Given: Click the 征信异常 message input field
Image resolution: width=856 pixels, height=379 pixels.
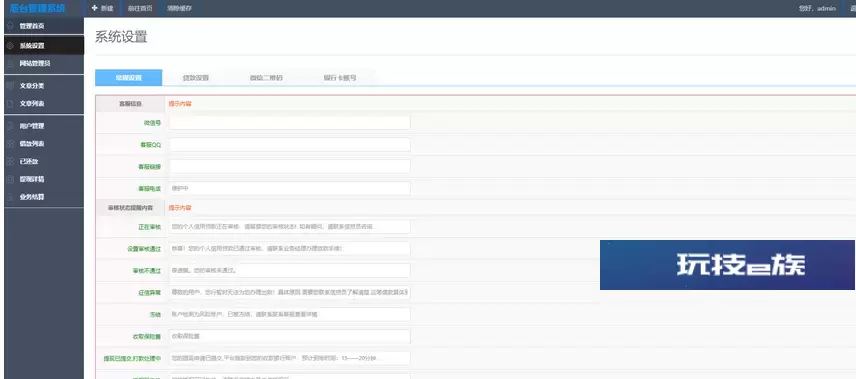Looking at the screenshot, I should pyautogui.click(x=289, y=293).
